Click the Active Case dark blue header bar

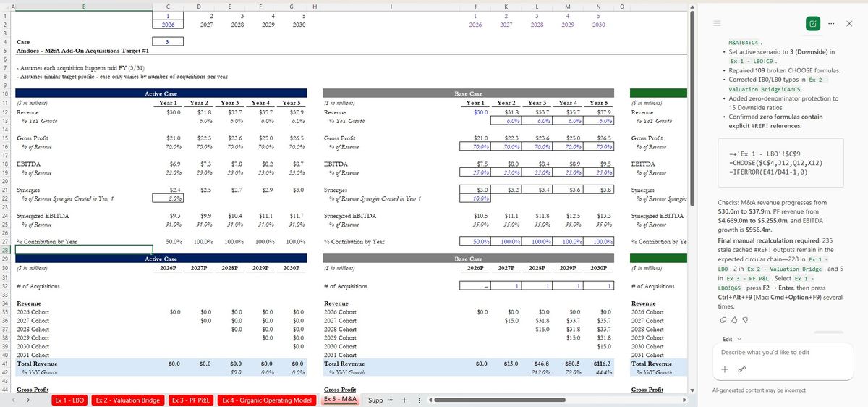click(x=161, y=94)
